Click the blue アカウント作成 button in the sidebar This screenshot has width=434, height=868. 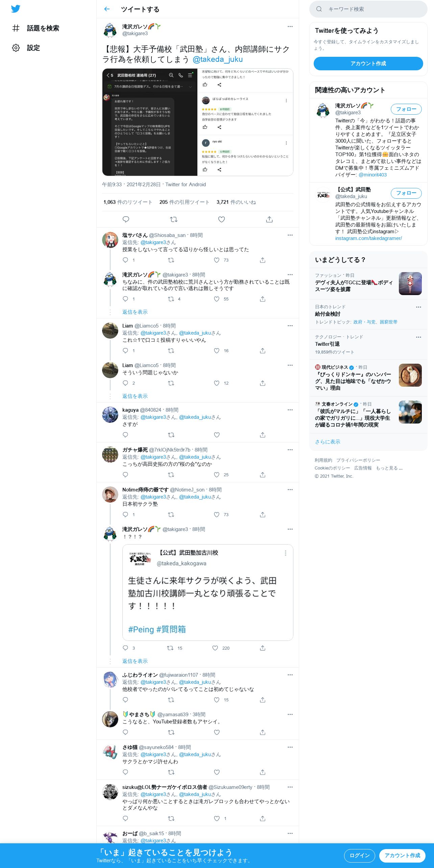pos(368,64)
